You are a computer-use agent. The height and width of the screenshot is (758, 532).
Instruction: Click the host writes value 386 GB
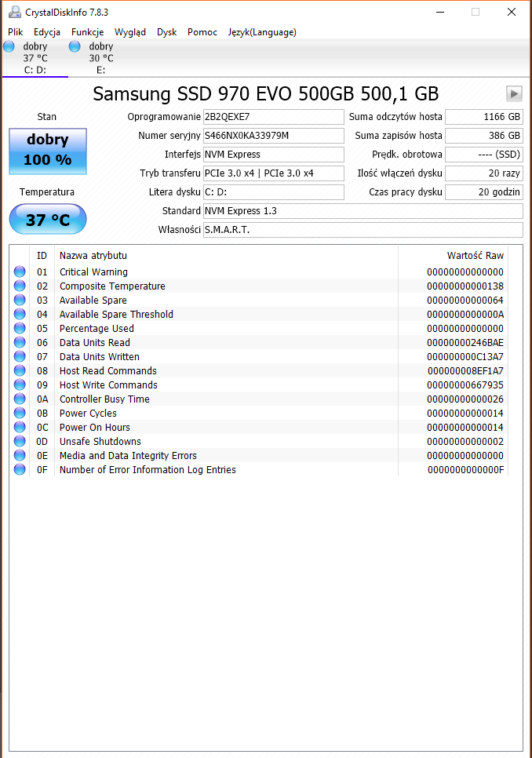pos(483,136)
